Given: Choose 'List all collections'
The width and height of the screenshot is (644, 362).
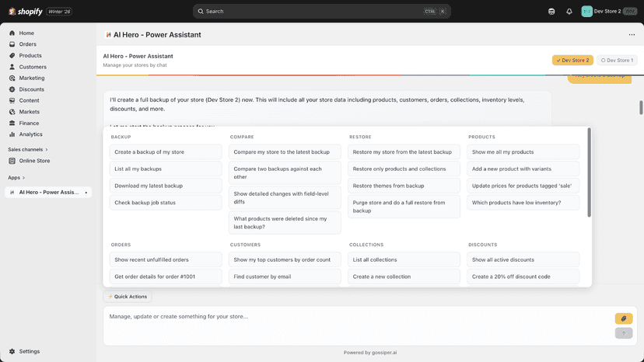Looking at the screenshot, I should [404, 259].
